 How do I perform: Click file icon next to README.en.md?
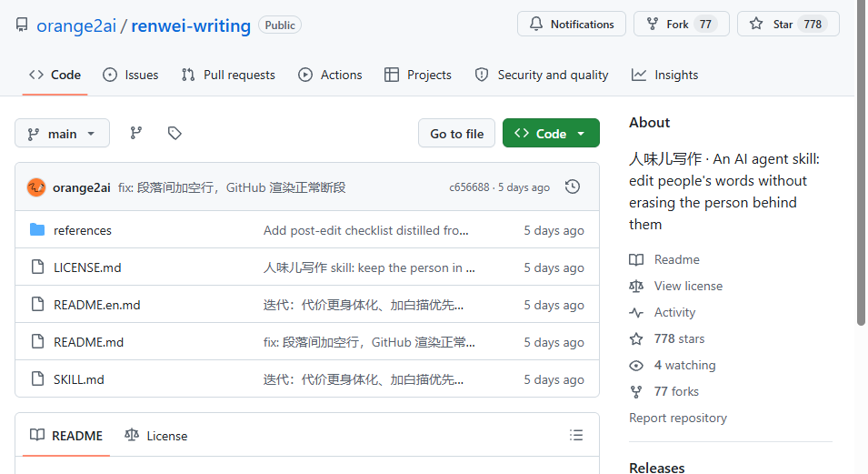tap(37, 305)
